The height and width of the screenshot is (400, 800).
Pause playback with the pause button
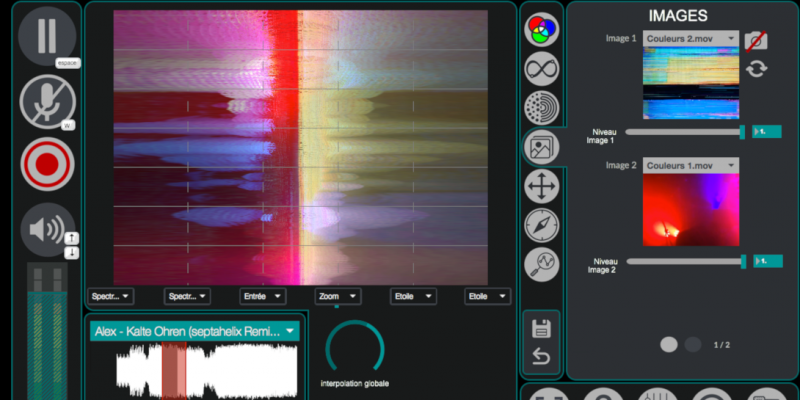pos(47,34)
